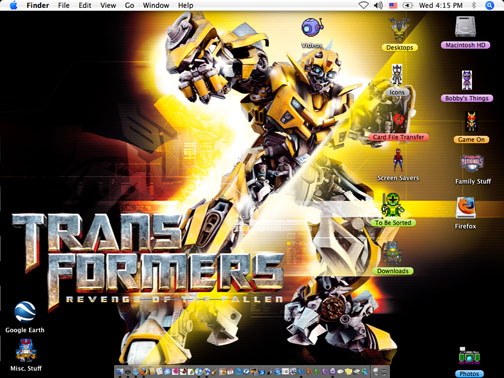
Task: Select the Videos folder icon
Action: (x=312, y=27)
